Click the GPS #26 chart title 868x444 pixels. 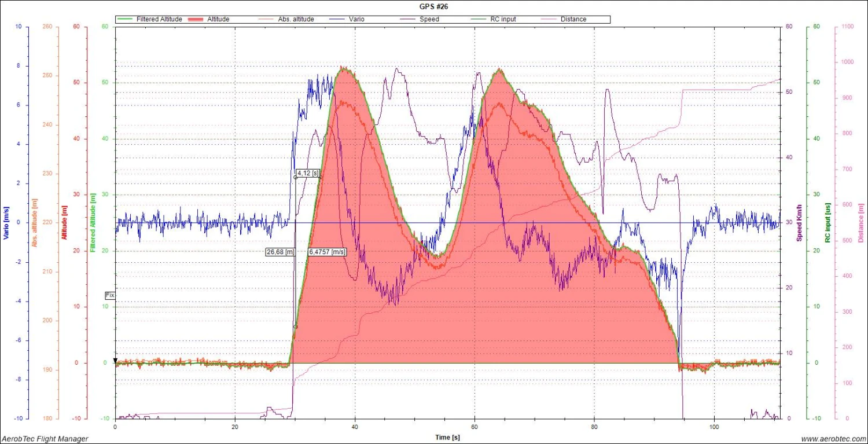click(x=433, y=6)
